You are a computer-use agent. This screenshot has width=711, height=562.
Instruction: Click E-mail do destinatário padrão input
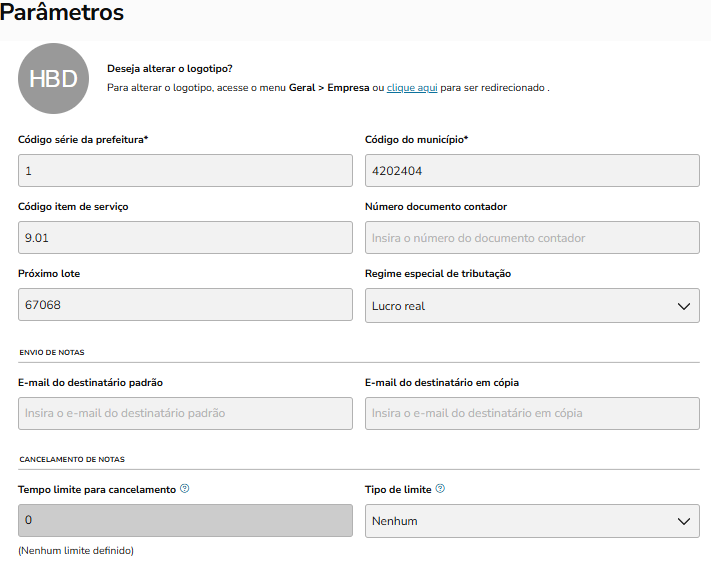pos(185,413)
